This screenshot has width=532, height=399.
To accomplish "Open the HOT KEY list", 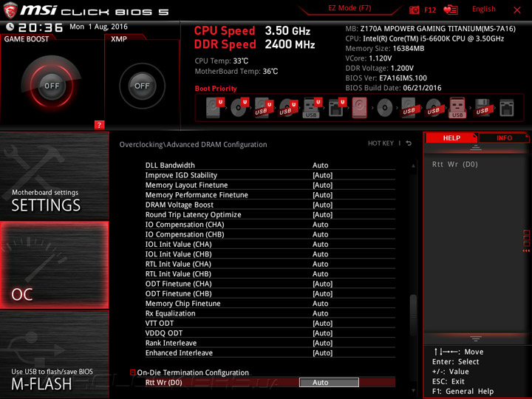I will (x=381, y=143).
